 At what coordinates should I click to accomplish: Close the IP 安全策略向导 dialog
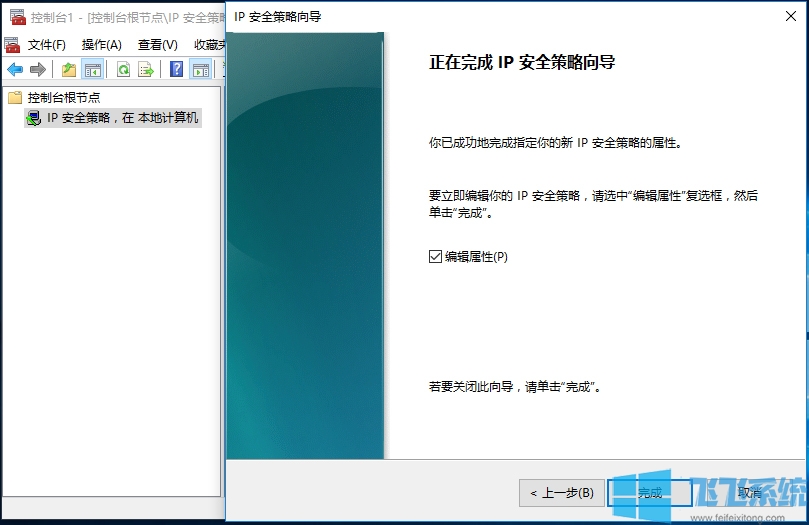pos(790,17)
